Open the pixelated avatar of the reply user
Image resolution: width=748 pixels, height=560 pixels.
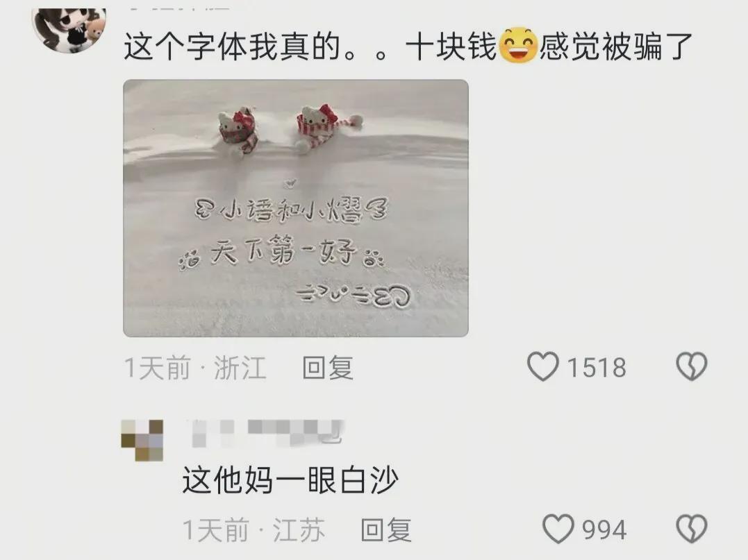click(142, 440)
